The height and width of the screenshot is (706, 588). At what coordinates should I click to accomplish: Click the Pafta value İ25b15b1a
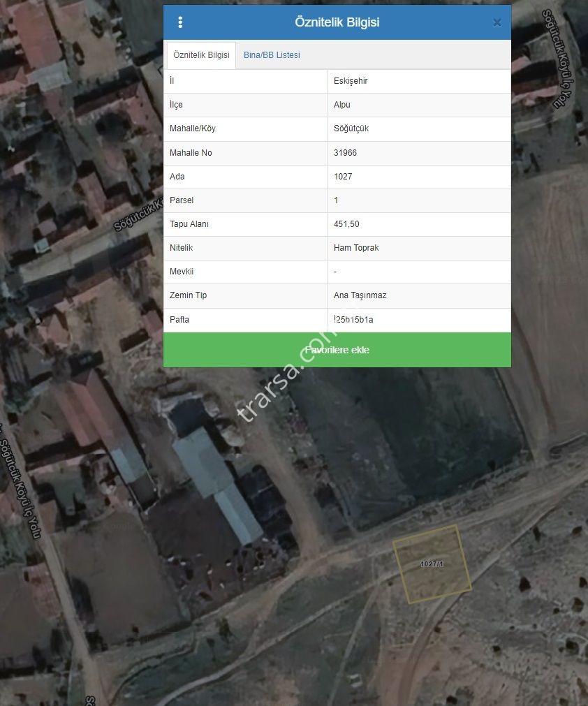pos(353,320)
